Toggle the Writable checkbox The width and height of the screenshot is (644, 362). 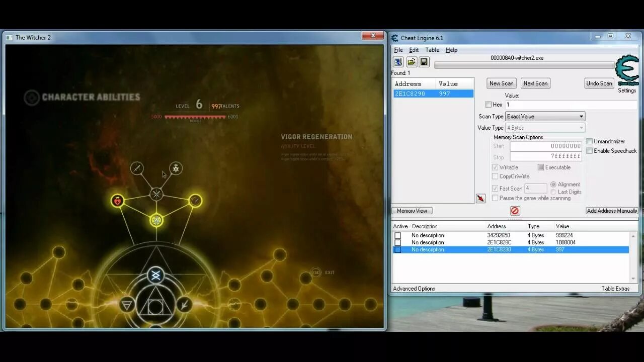coord(495,167)
